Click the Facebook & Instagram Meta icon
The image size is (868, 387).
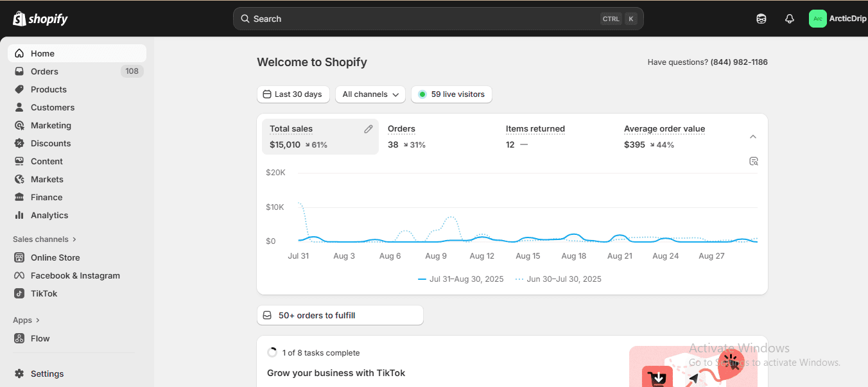coord(19,275)
